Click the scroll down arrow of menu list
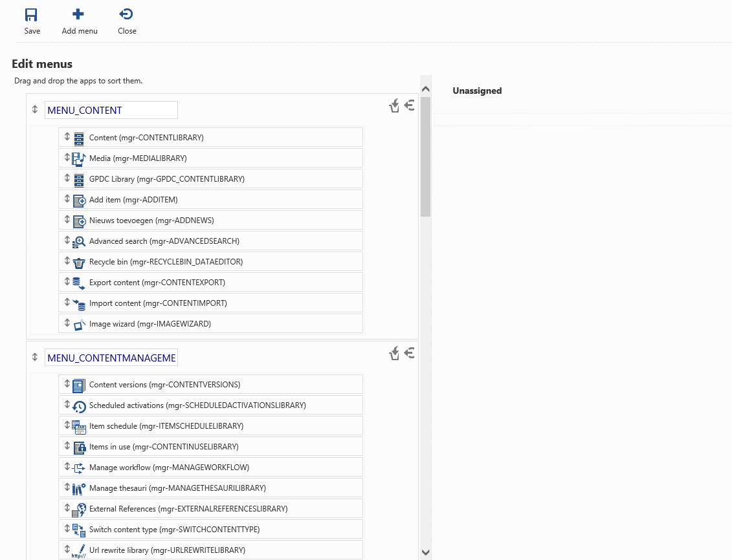The image size is (732, 560). 425,552
